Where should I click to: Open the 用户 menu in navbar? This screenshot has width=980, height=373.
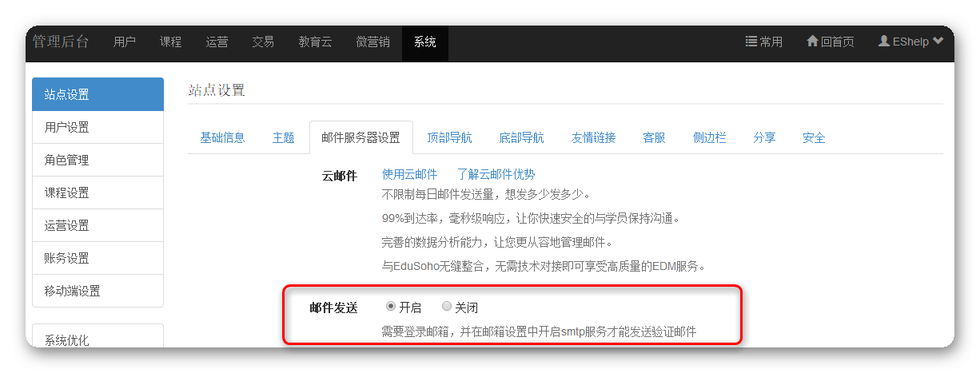tap(125, 42)
